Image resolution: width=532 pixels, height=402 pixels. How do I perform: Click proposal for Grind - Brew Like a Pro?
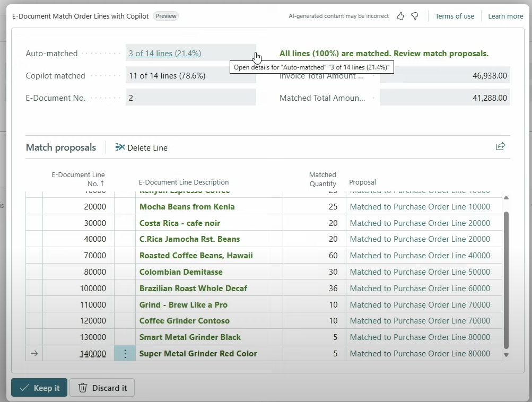pyautogui.click(x=420, y=304)
